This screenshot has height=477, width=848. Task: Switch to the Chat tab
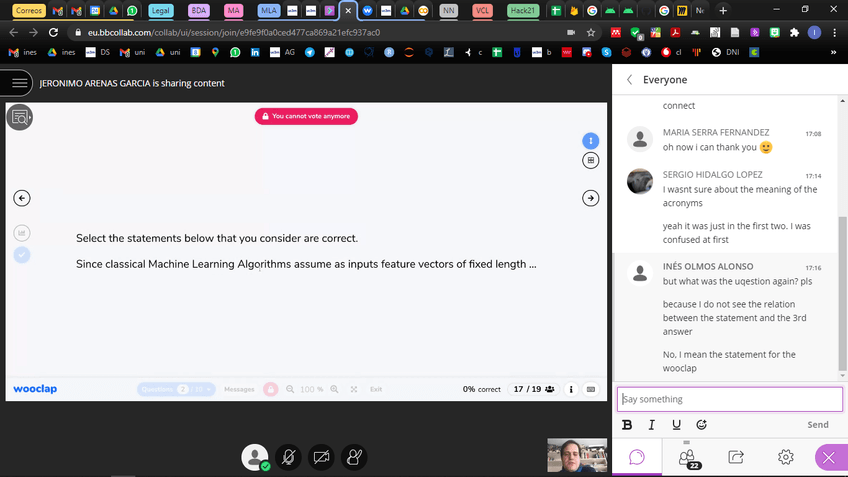(637, 457)
